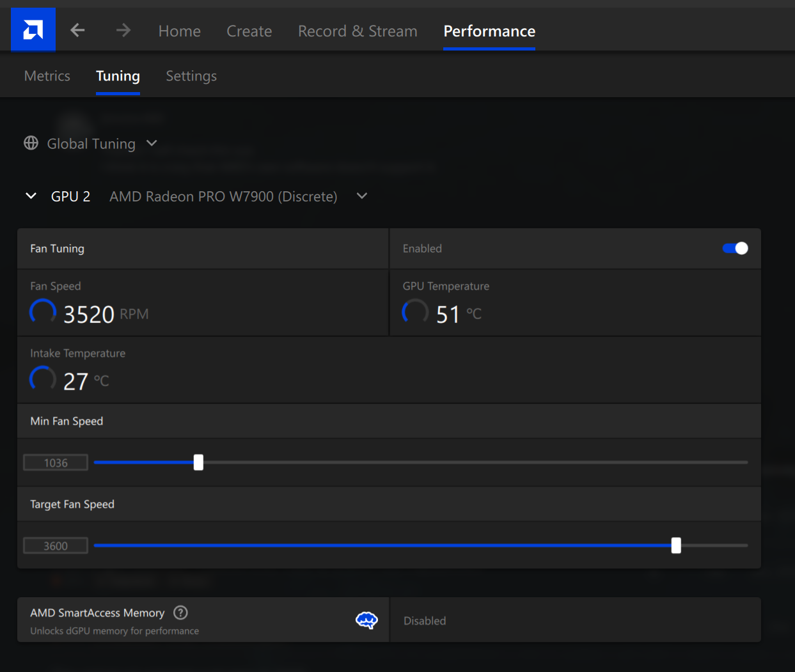
Task: Click the Min Fan Speed 1036 input field
Action: (x=56, y=463)
